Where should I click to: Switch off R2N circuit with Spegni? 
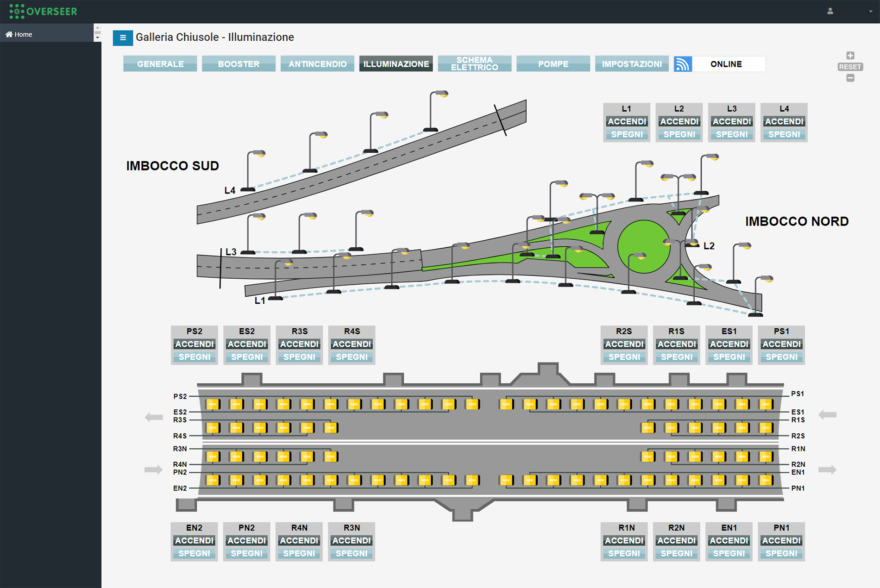point(676,553)
